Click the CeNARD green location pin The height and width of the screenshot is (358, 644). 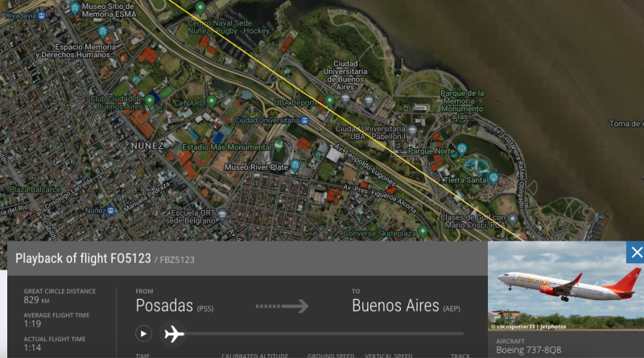pyautogui.click(x=212, y=101)
